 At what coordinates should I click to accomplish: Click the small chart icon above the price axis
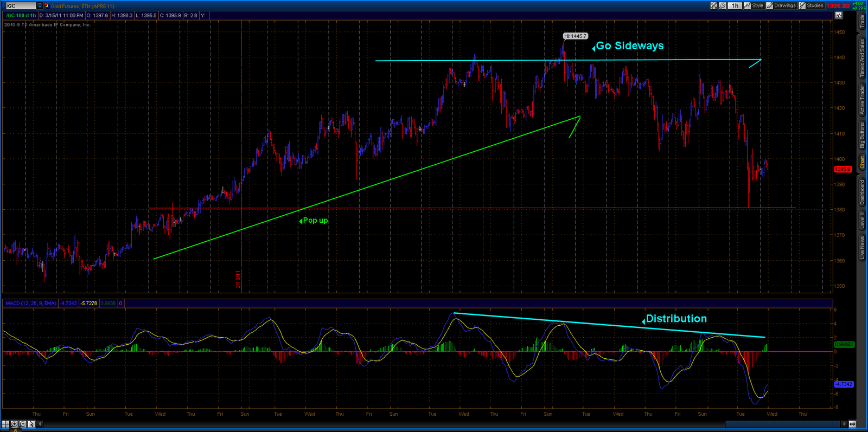[839, 15]
